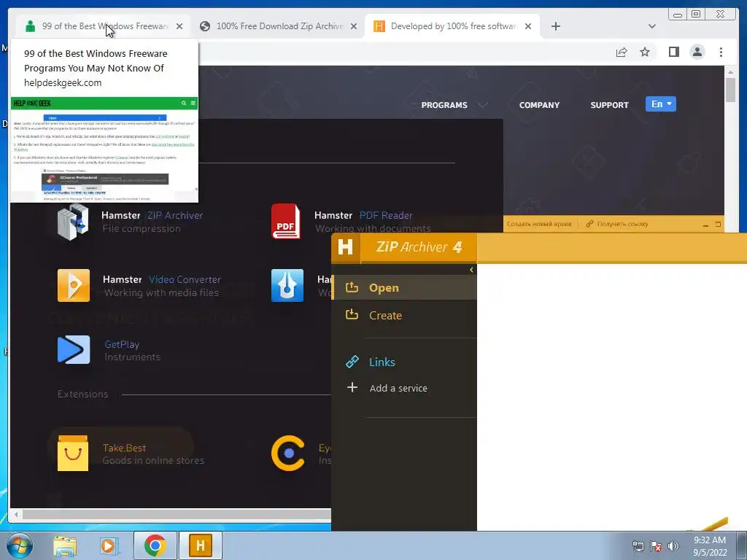Image resolution: width=747 pixels, height=560 pixels.
Task: Click the taskbar clock showing 9:32 AM
Action: 710,546
